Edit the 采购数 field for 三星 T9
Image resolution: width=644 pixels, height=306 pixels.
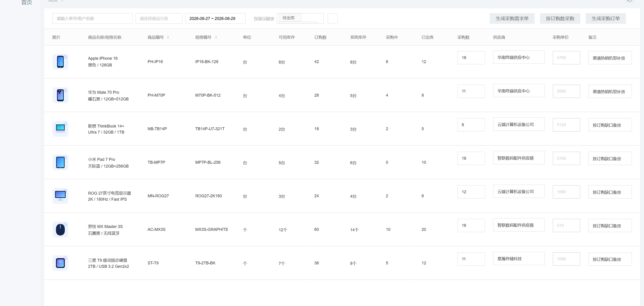pyautogui.click(x=471, y=259)
